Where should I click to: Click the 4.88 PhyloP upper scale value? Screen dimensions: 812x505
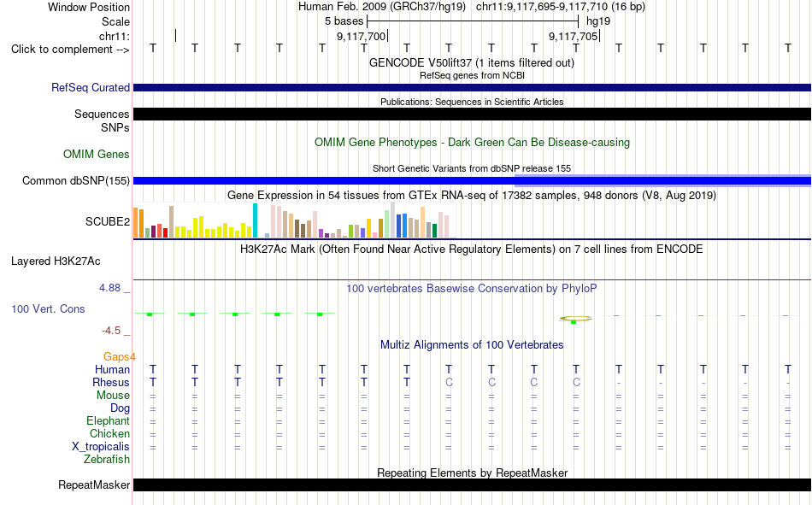[x=109, y=287]
